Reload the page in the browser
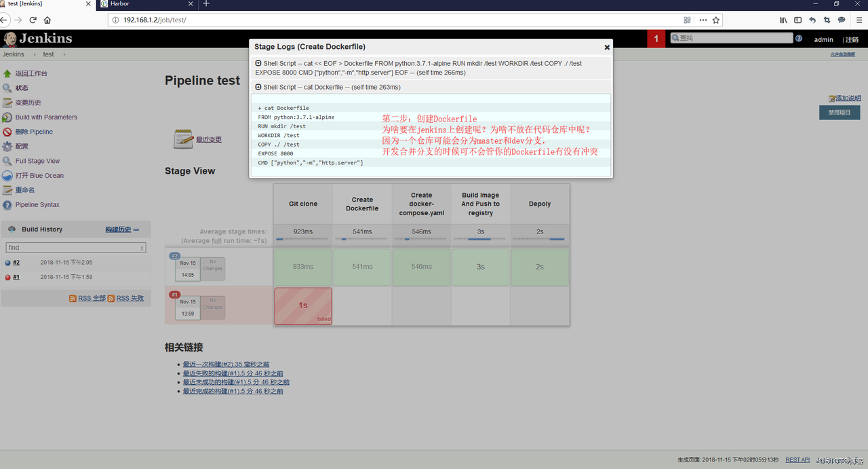This screenshot has height=469, width=868. 33,20
